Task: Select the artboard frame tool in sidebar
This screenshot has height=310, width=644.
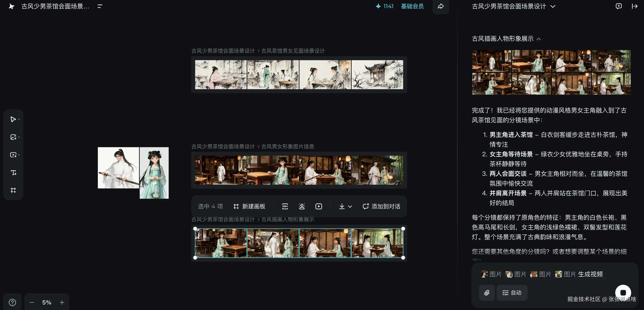Action: [13, 190]
